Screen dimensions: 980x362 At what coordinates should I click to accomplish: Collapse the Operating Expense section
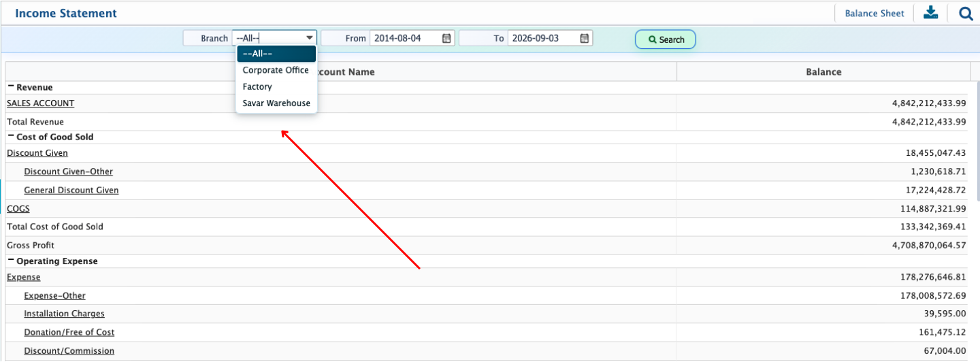point(11,261)
